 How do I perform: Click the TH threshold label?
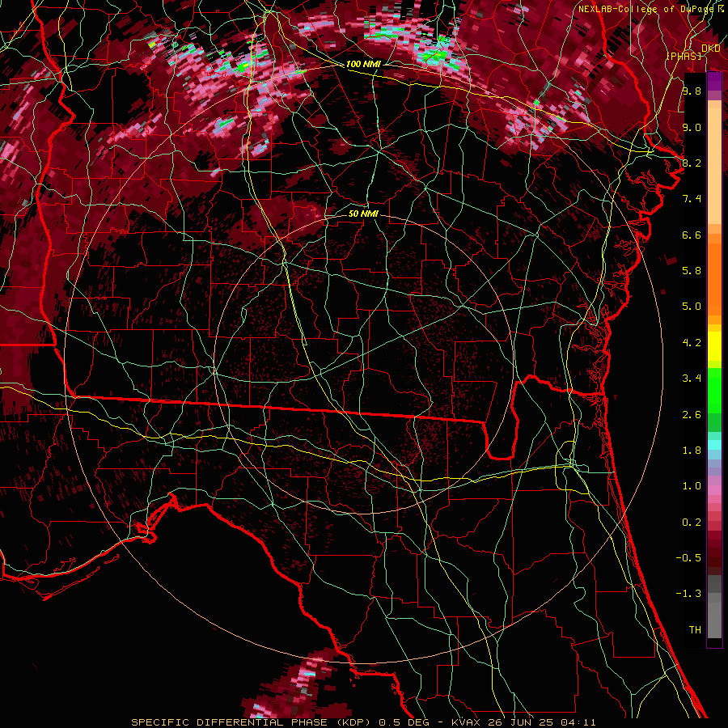pyautogui.click(x=695, y=630)
